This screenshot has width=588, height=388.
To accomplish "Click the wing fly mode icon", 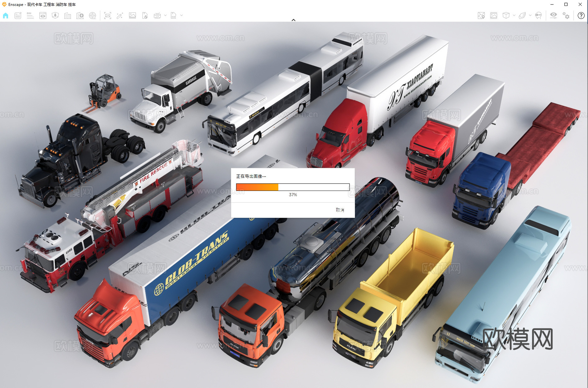I will (x=522, y=15).
